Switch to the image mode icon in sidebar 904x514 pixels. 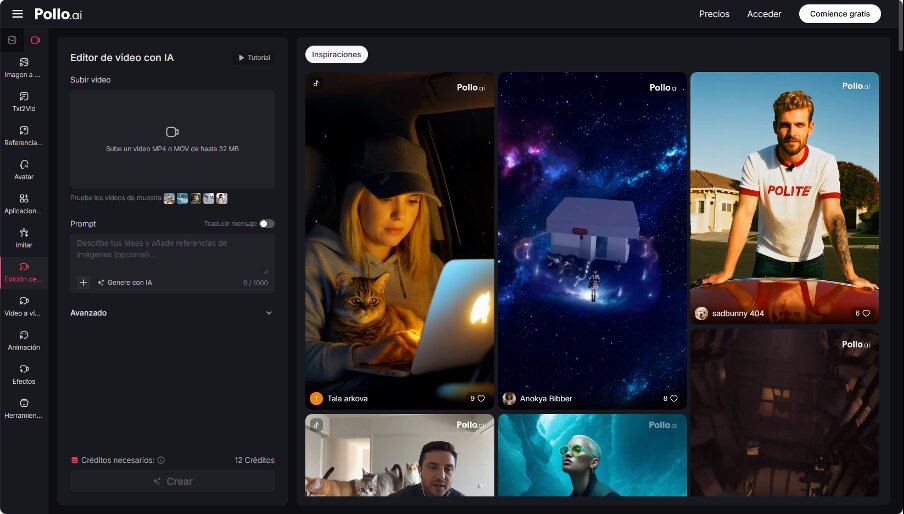pyautogui.click(x=12, y=40)
